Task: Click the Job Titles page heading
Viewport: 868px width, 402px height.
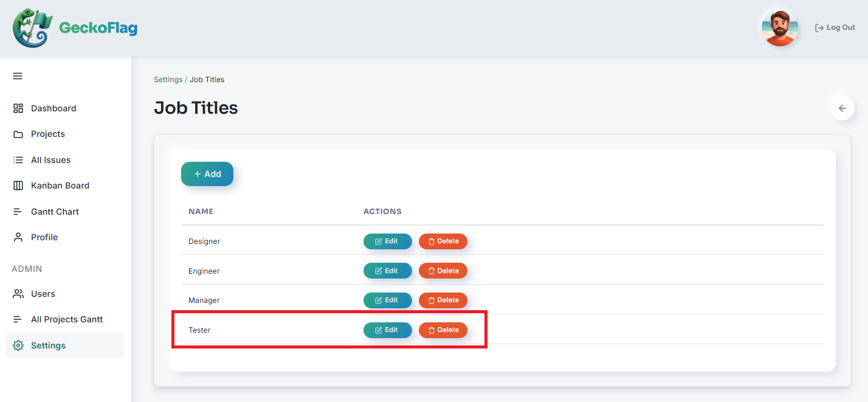Action: coord(196,108)
